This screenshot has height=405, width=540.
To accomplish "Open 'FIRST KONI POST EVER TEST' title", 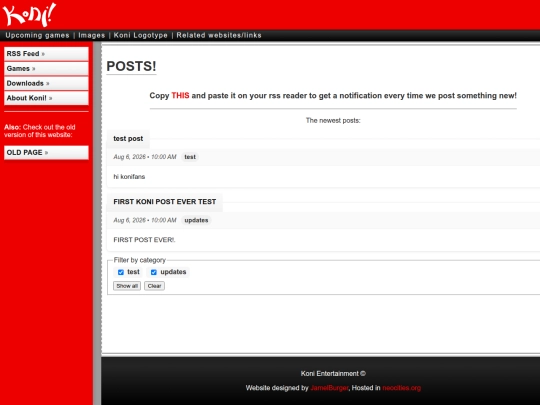I will 165,202.
